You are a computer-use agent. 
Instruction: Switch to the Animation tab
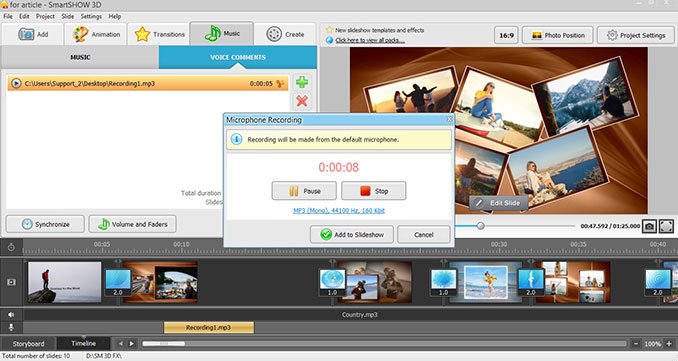pos(96,34)
